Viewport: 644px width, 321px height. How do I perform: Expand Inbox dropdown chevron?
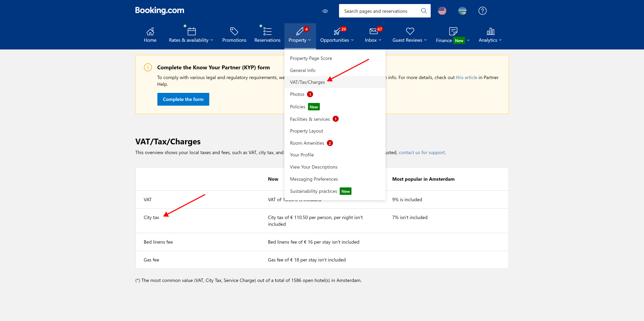point(380,40)
